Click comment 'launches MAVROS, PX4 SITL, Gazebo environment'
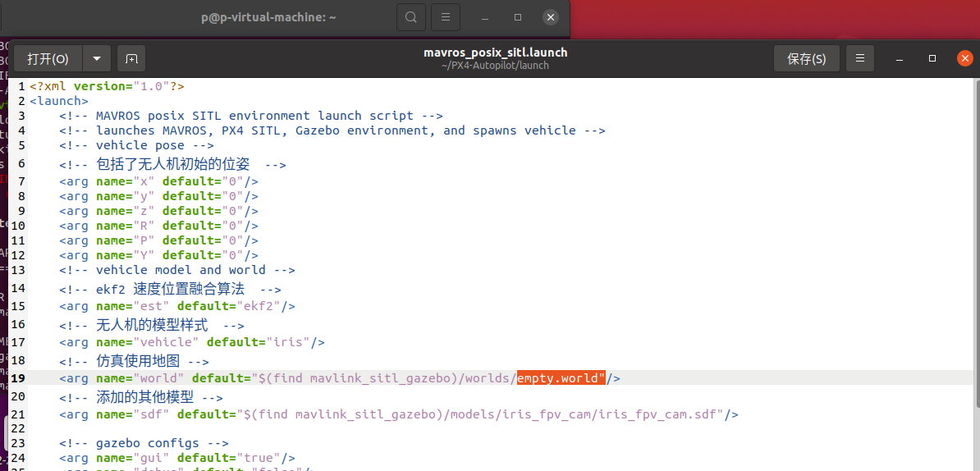The image size is (980, 471). (332, 130)
